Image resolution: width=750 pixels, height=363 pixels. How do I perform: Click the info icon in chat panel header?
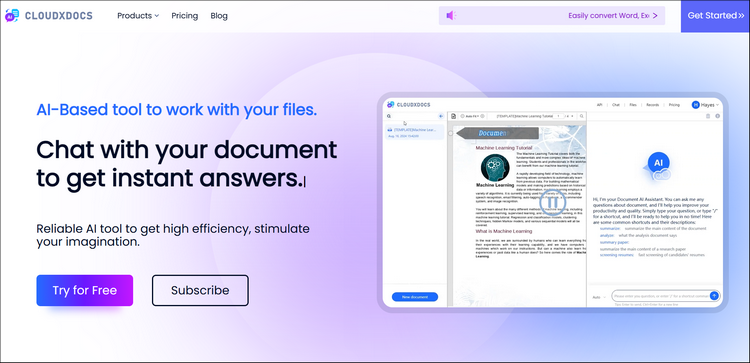click(717, 116)
